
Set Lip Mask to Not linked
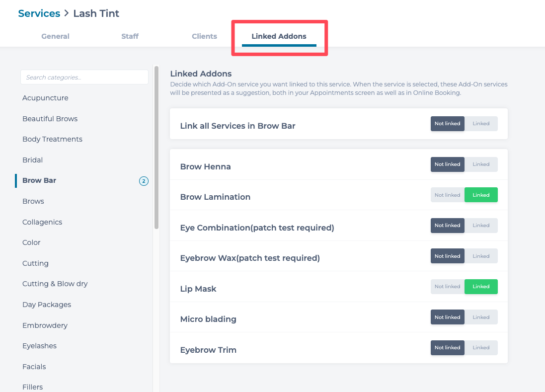click(x=447, y=287)
